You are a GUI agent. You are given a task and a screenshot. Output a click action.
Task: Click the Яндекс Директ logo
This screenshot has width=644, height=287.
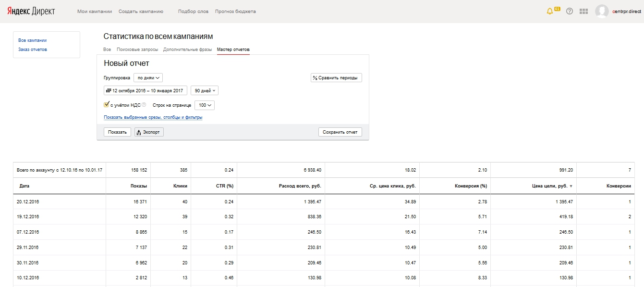(x=31, y=11)
